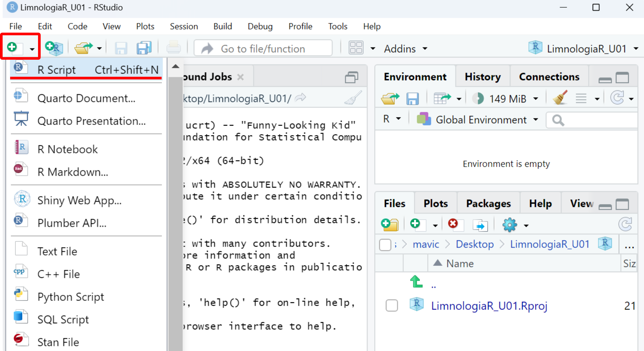Image resolution: width=644 pixels, height=351 pixels.
Task: Open the LimnologiaR_U01 project menu
Action: (x=584, y=48)
